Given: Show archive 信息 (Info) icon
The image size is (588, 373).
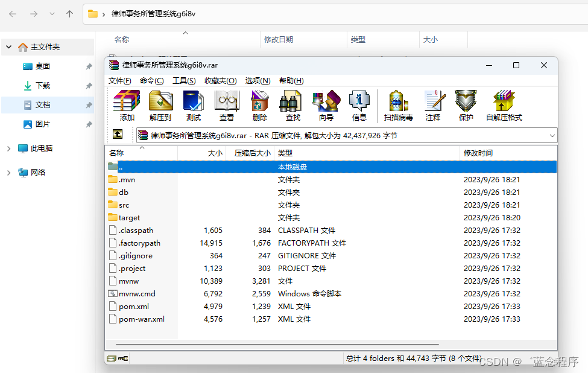Looking at the screenshot, I should pyautogui.click(x=359, y=101).
